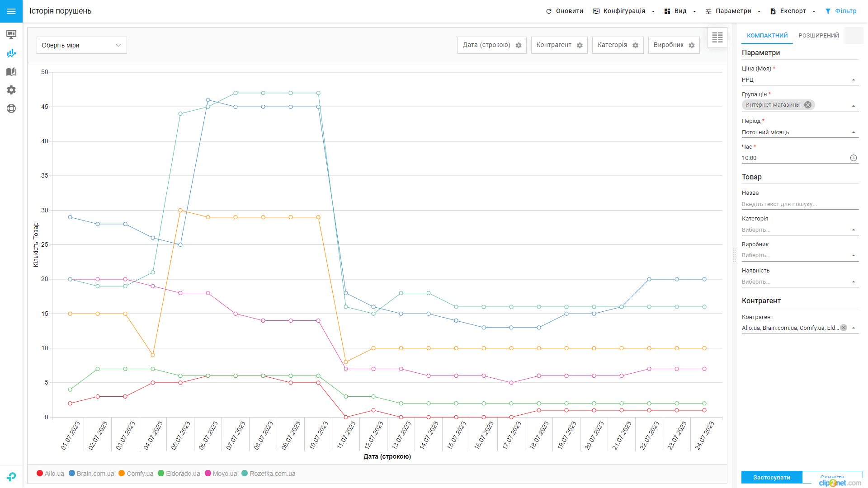Click the Назва search input field
868x488 pixels.
(x=799, y=204)
